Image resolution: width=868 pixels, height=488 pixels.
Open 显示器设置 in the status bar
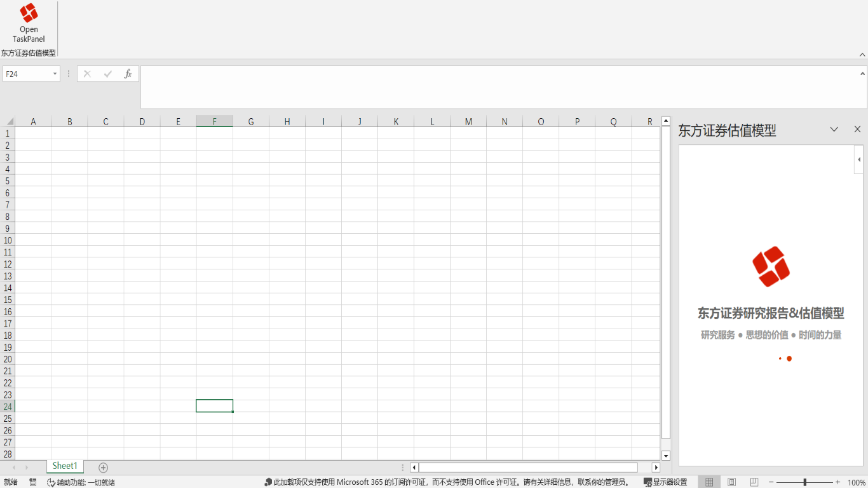pyautogui.click(x=665, y=482)
